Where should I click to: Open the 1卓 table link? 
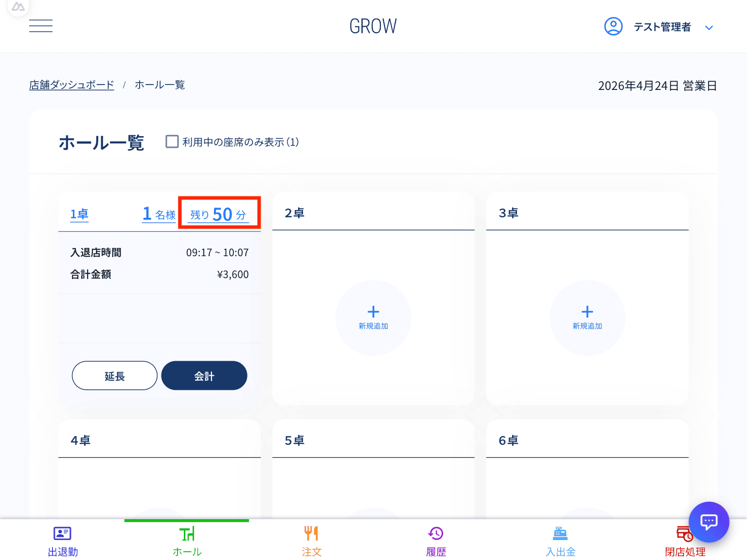pos(79,214)
